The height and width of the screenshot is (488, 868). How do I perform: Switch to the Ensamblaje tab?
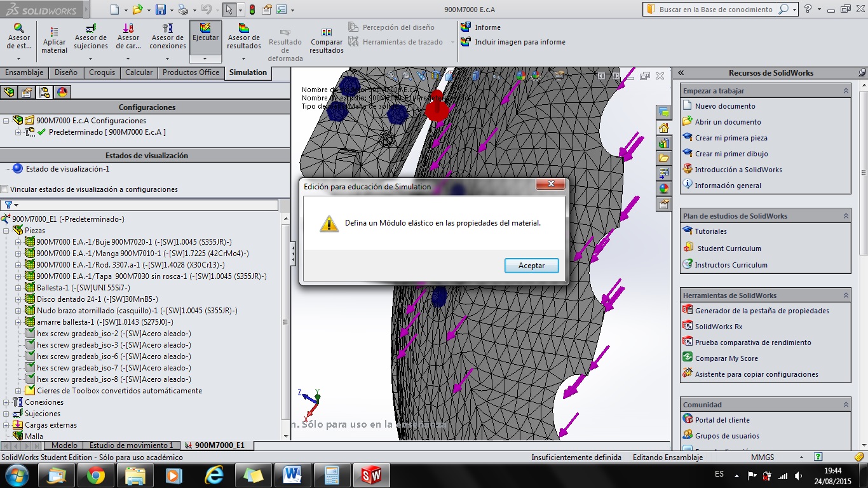tap(24, 72)
